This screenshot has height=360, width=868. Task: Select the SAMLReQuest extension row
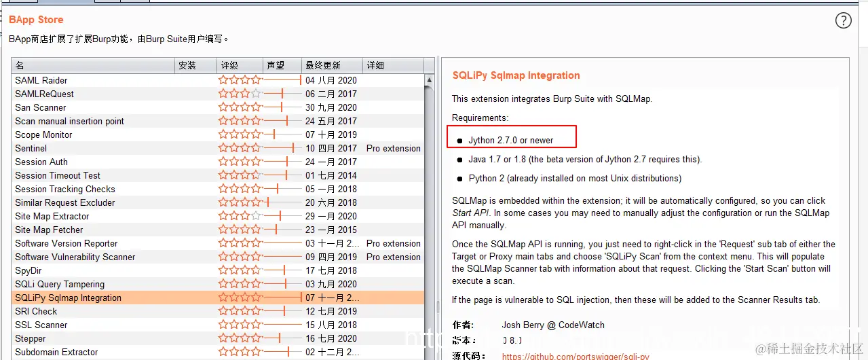218,94
